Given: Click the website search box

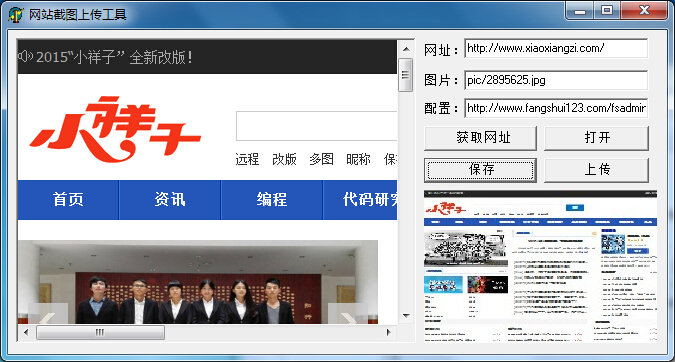Looking at the screenshot, I should (x=316, y=126).
